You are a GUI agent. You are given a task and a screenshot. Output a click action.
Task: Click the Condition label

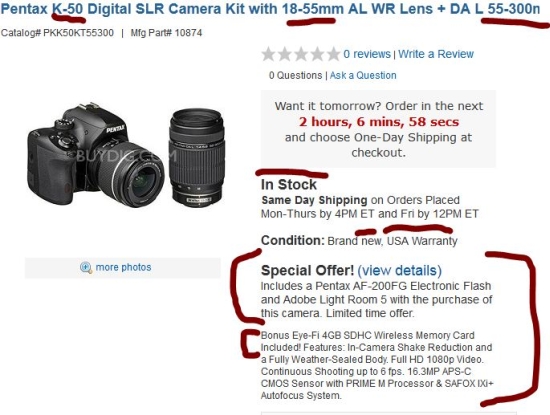point(293,241)
